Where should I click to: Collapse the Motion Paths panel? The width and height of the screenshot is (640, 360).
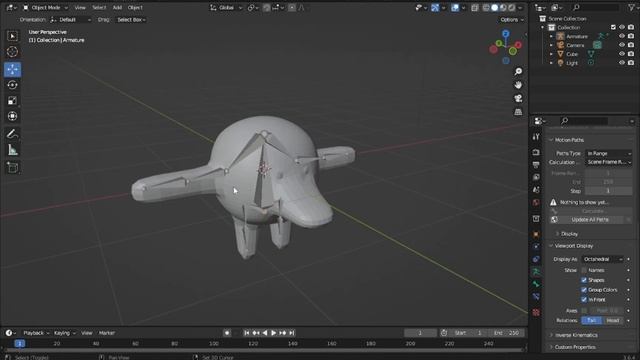[569, 140]
